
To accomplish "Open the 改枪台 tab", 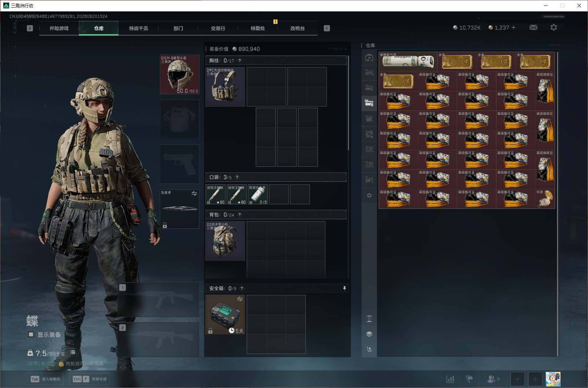I will 297,28.
